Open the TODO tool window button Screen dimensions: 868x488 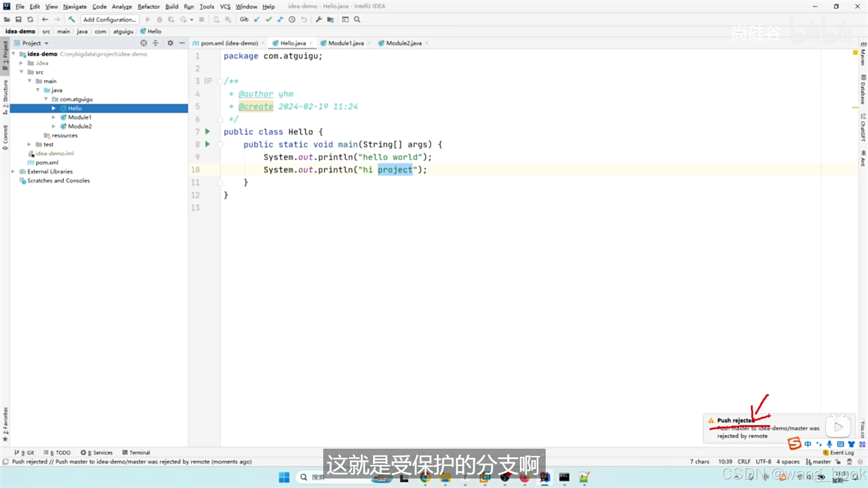tap(57, 452)
